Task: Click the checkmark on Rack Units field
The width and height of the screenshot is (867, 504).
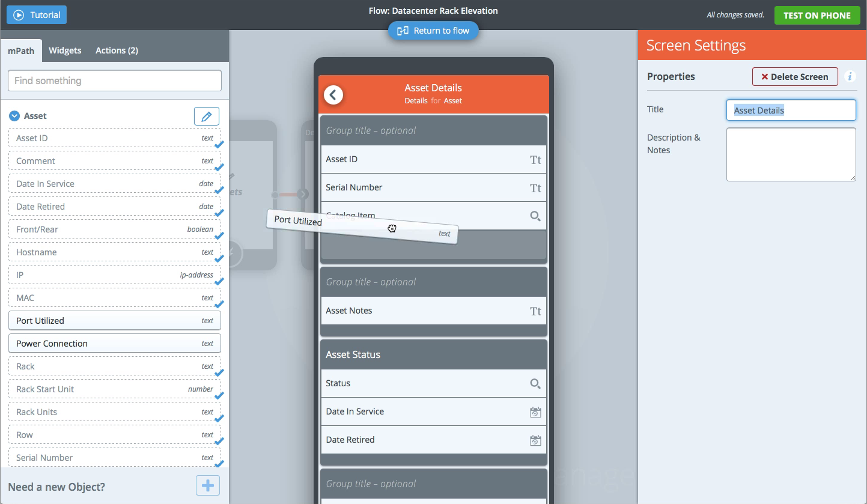Action: click(x=219, y=419)
